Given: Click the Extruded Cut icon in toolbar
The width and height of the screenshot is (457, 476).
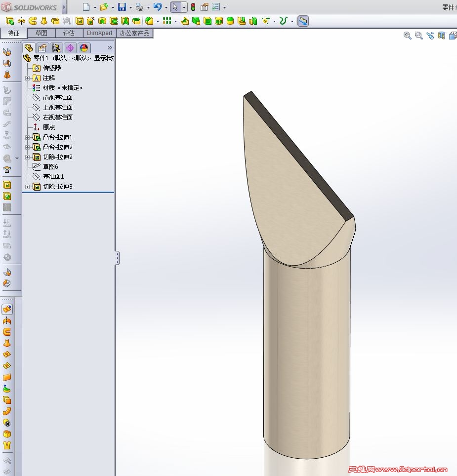Looking at the screenshot, I should [x=79, y=21].
